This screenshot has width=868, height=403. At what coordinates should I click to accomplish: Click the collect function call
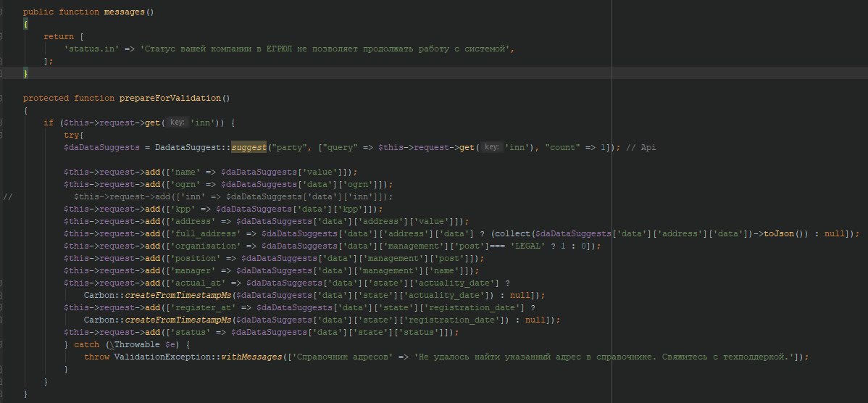[x=512, y=234]
